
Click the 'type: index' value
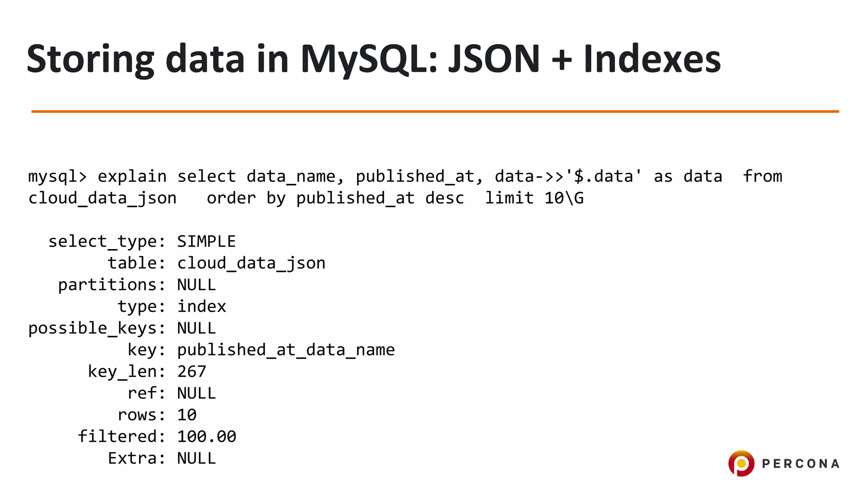coord(202,306)
